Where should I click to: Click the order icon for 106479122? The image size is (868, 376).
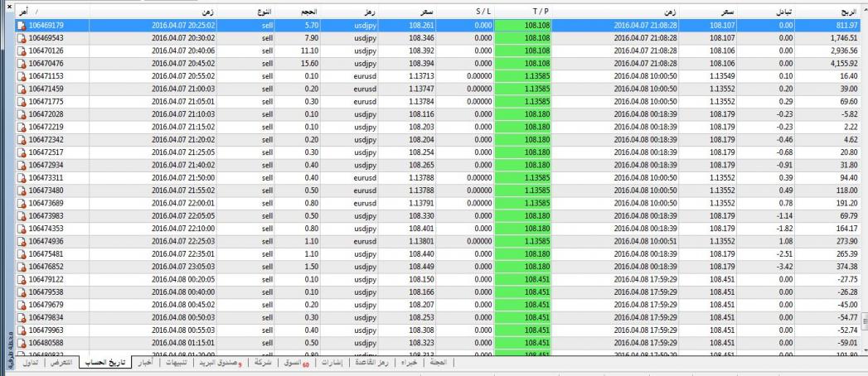22,280
